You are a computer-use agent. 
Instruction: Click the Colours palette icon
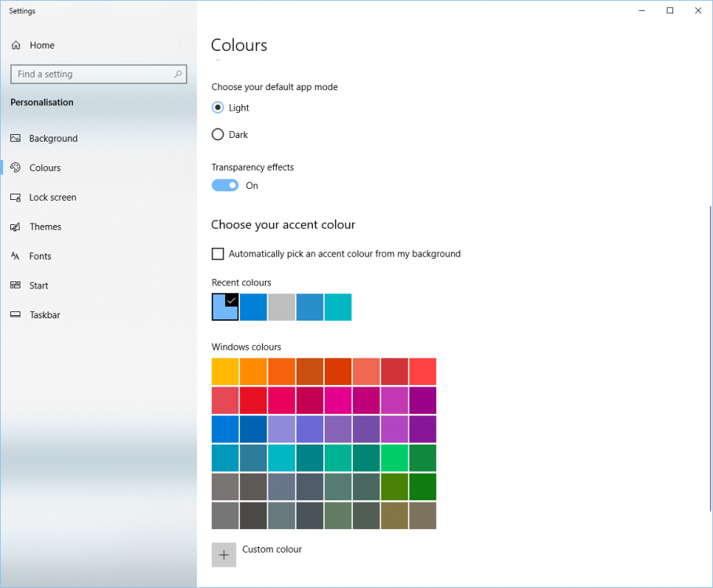(x=16, y=168)
